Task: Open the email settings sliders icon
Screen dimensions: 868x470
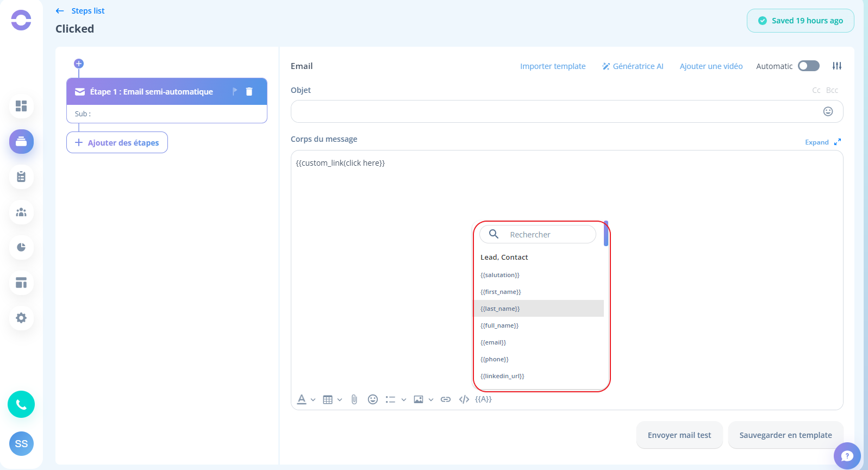Action: [837, 66]
